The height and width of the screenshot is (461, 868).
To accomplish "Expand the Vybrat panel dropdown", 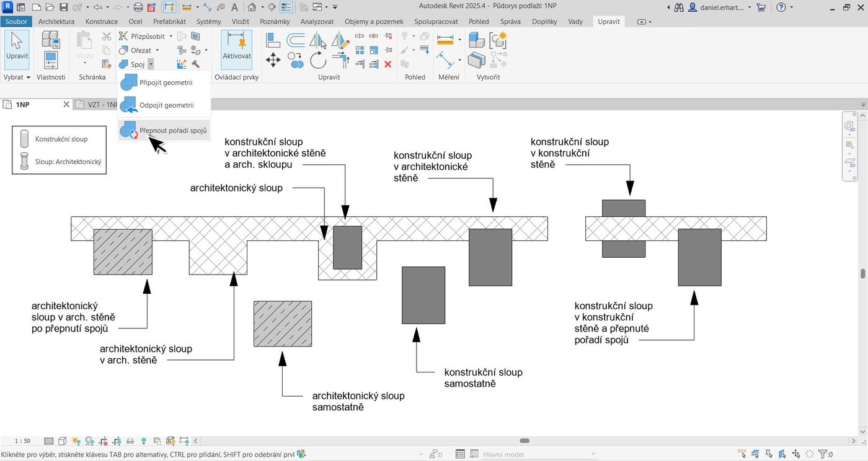I will 17,77.
